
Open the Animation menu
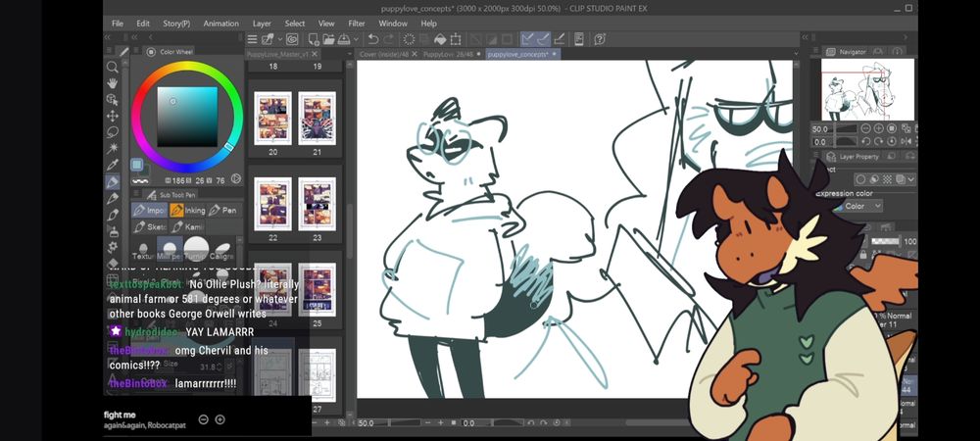pyautogui.click(x=220, y=24)
